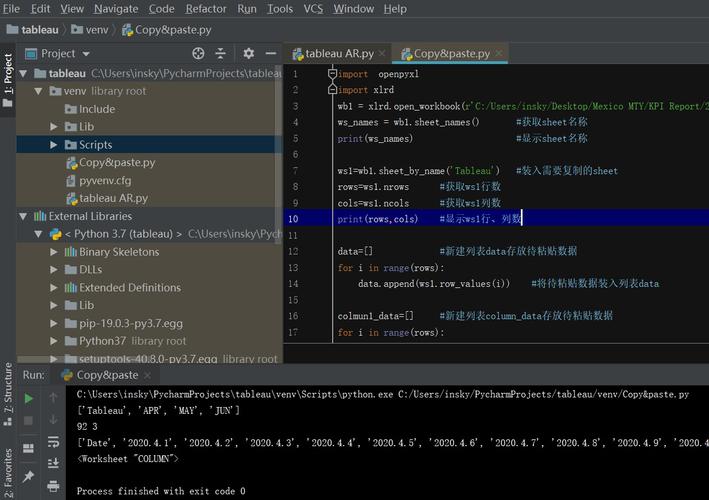Open Project panel settings gear
This screenshot has width=709, height=500.
[248, 53]
